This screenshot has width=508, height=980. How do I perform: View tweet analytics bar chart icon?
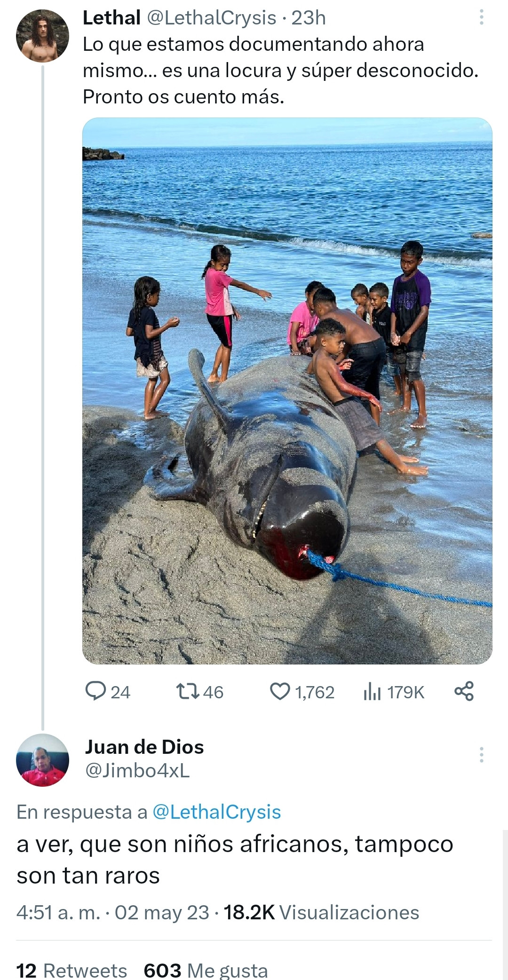372,692
